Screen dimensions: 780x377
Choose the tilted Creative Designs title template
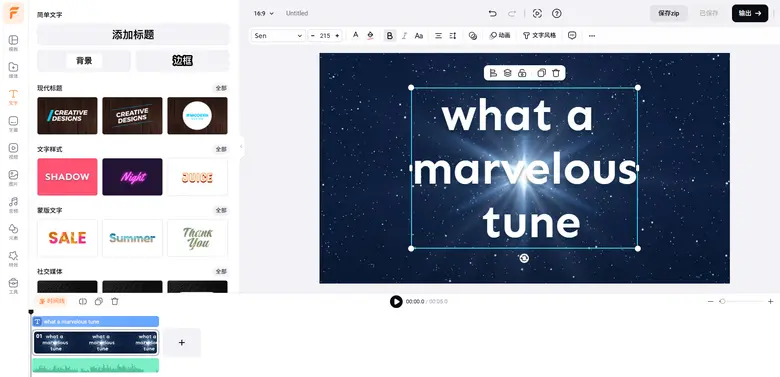(x=132, y=115)
